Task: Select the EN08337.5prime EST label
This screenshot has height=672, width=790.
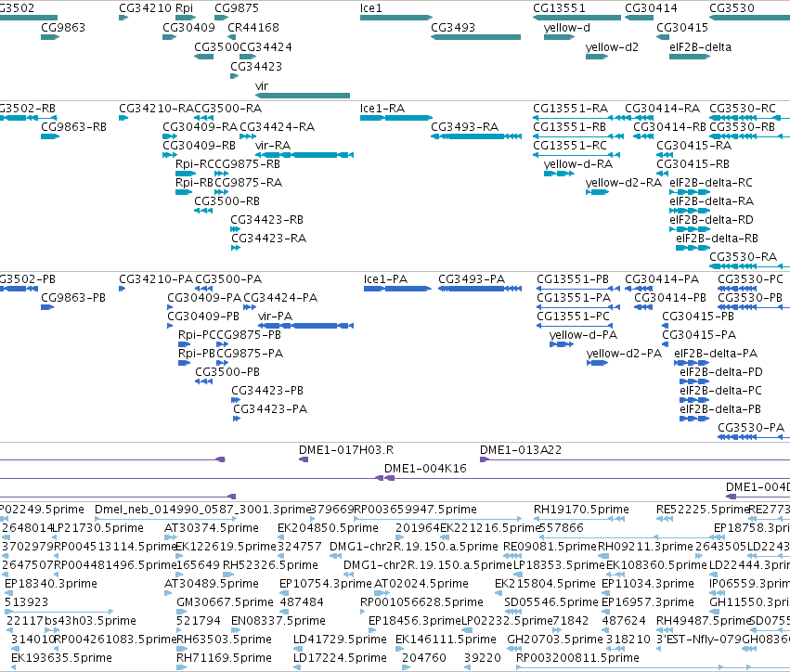Action: click(x=278, y=621)
